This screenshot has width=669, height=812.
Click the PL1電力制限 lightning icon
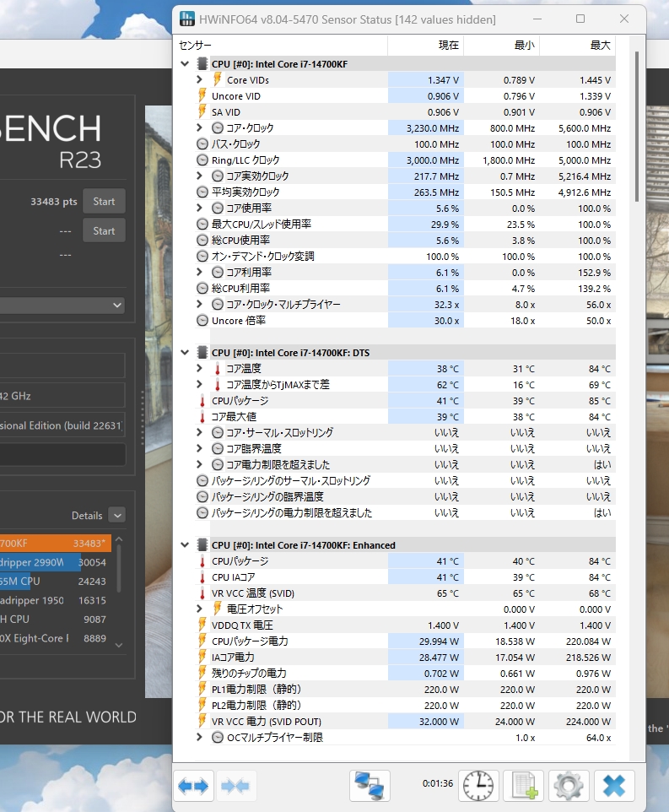click(x=202, y=689)
